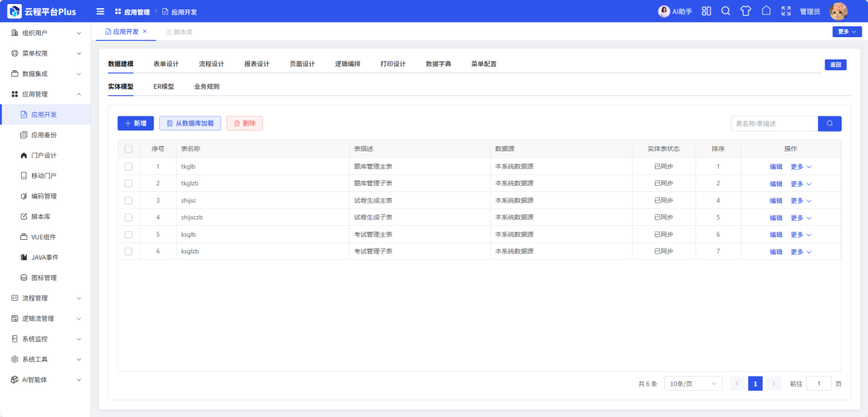Screen dimensions: 868x417
Task: Select page 1 in pagination
Action: click(x=755, y=384)
